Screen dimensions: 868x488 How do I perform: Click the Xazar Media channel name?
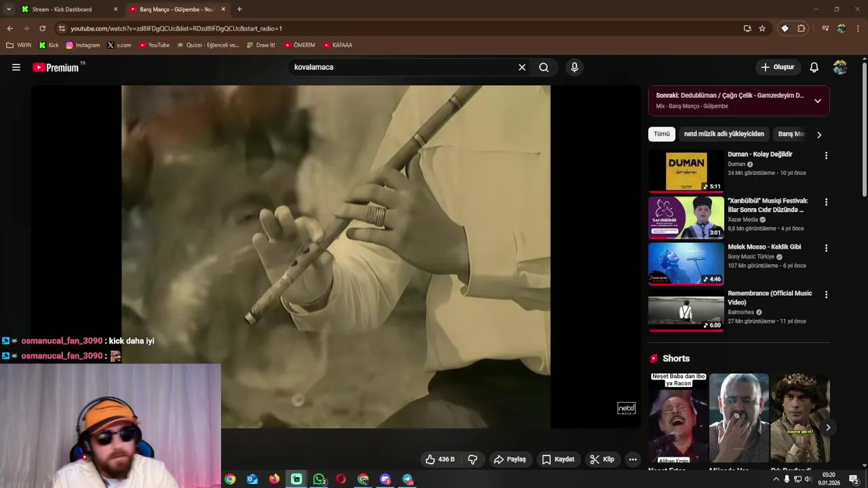[x=743, y=220]
